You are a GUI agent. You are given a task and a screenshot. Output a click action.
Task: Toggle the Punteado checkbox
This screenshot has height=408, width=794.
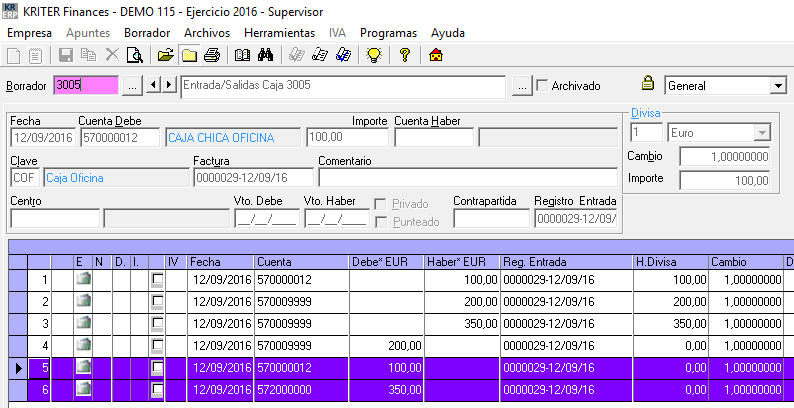pyautogui.click(x=380, y=222)
